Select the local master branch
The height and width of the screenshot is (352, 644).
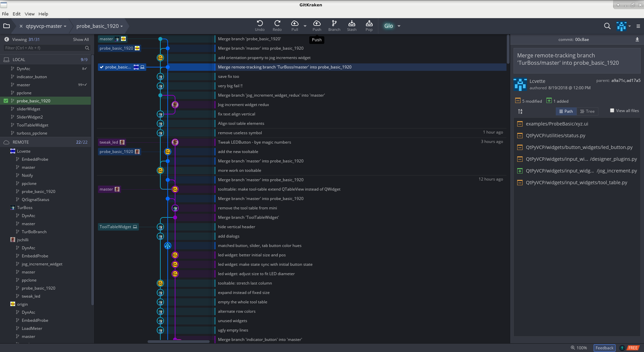[23, 85]
